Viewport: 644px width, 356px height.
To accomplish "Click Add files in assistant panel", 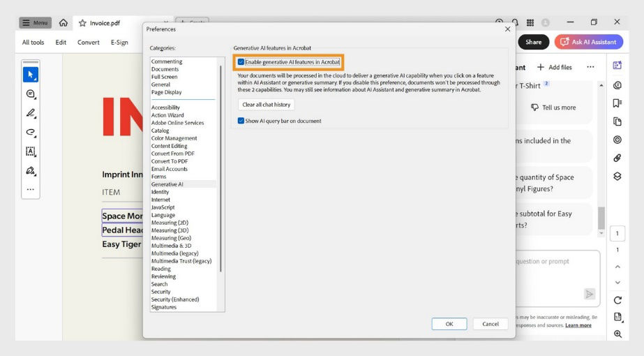I will (555, 67).
